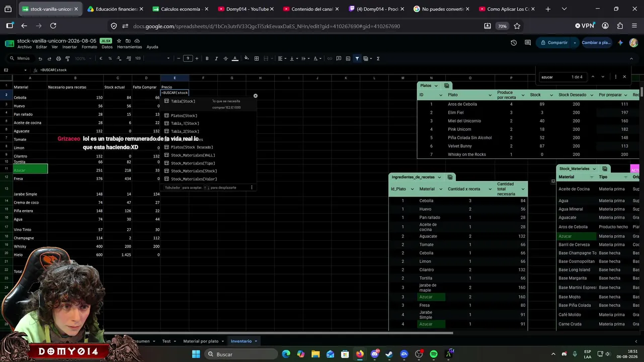Undo the last action in Sheets
Viewport: 644px width, 362px height.
pos(40,58)
